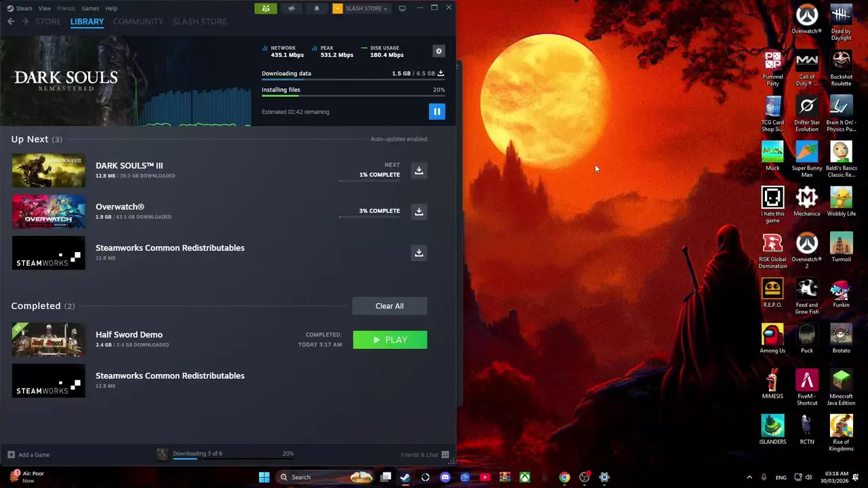868x488 pixels.
Task: Open DARK SOULS III thumbnail
Action: click(48, 170)
